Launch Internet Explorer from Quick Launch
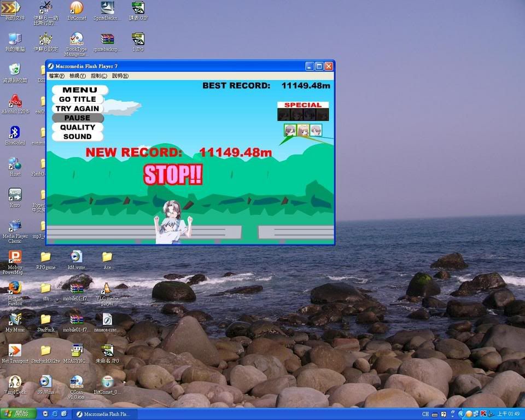Viewport: 525px width, 420px height. coord(55,414)
